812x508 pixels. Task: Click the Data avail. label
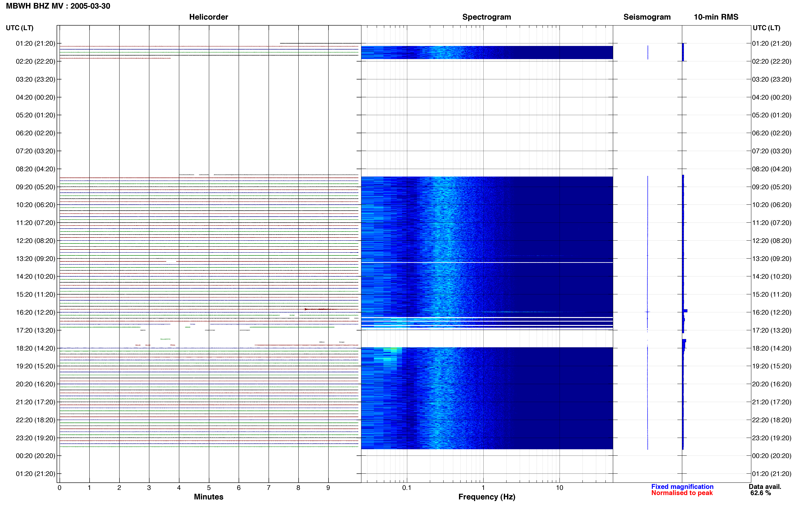coord(765,486)
